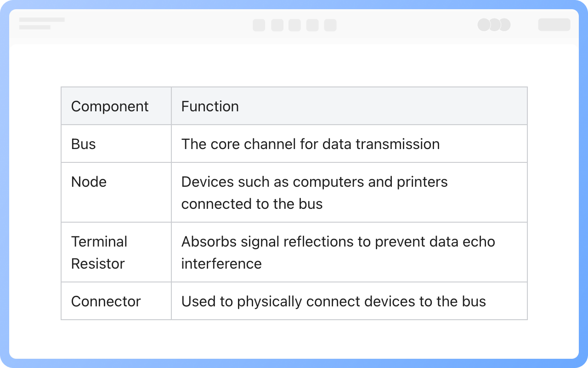
Task: Select the Terminal Resistor cell
Action: 99,253
